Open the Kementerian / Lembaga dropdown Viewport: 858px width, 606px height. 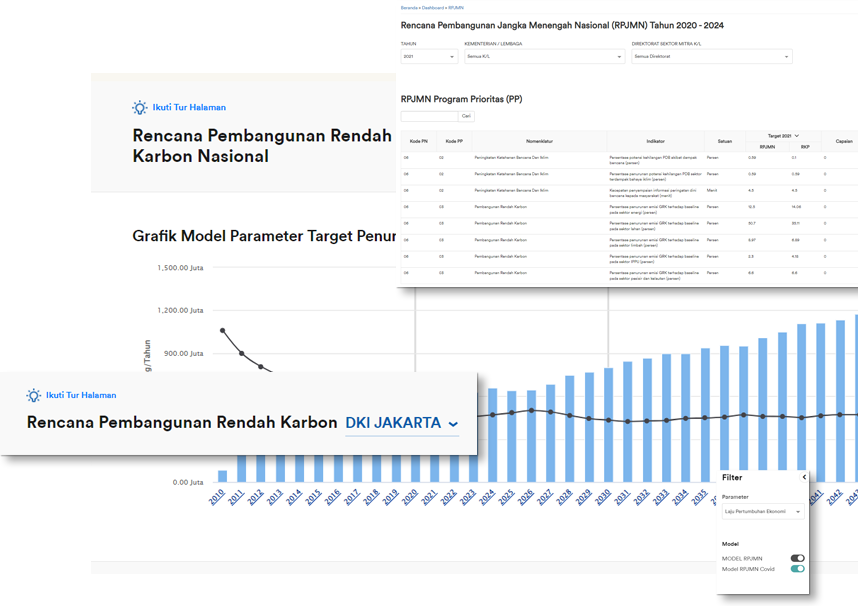click(543, 57)
